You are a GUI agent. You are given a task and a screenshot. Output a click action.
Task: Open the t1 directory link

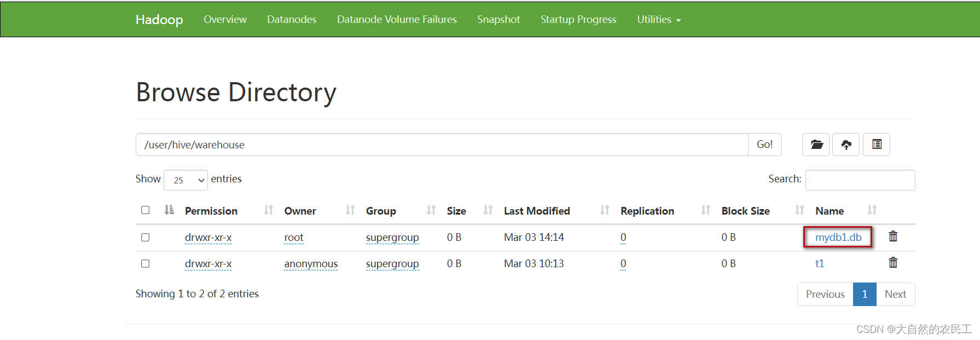click(820, 263)
